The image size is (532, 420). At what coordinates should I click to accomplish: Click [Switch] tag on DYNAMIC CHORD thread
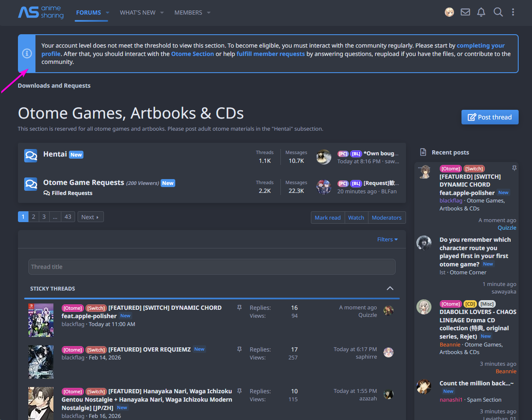click(96, 308)
